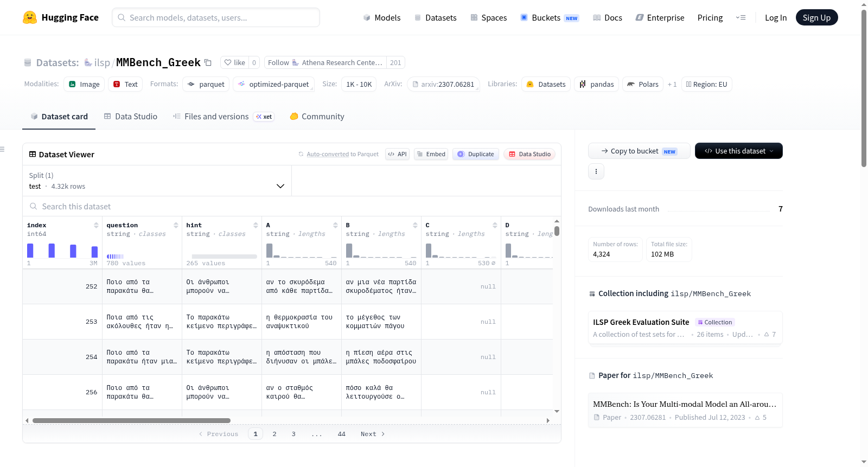Open the Dataset card tab

click(x=59, y=116)
